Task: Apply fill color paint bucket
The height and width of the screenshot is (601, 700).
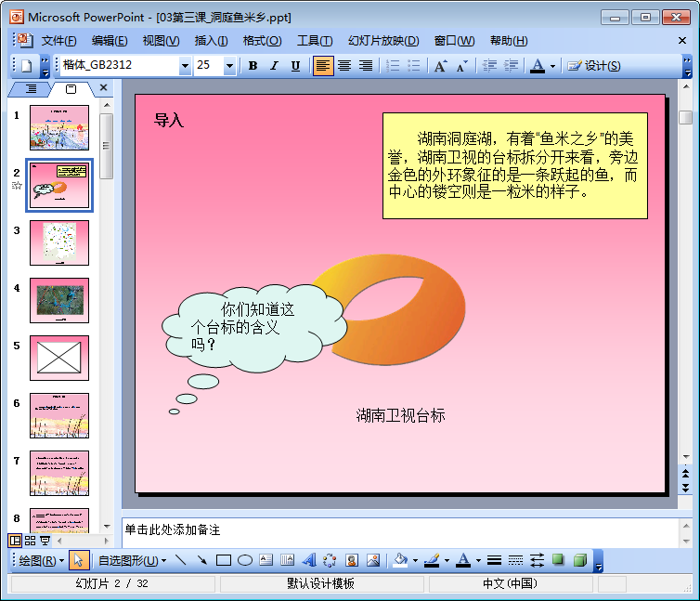Action: click(400, 560)
